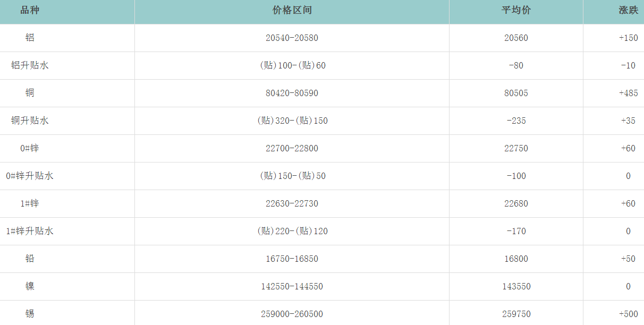Select the 1#锌升贴水 row label
The image size is (644, 325).
point(30,231)
